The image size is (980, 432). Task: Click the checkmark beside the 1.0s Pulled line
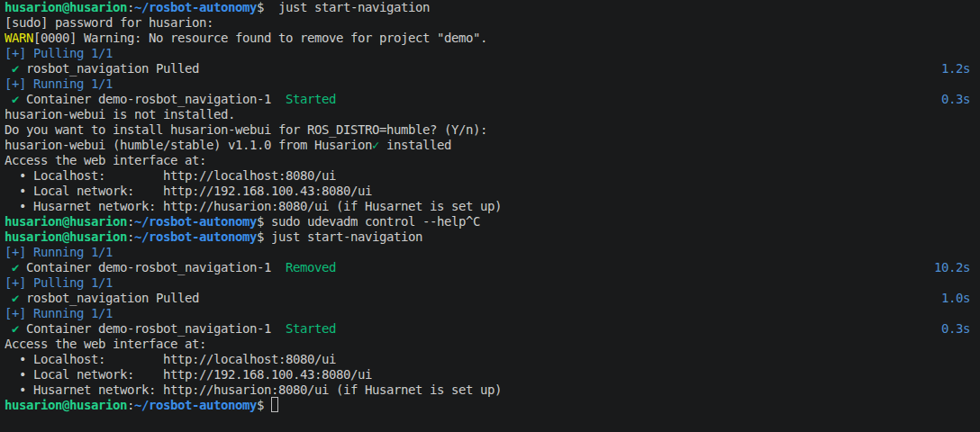(15, 298)
